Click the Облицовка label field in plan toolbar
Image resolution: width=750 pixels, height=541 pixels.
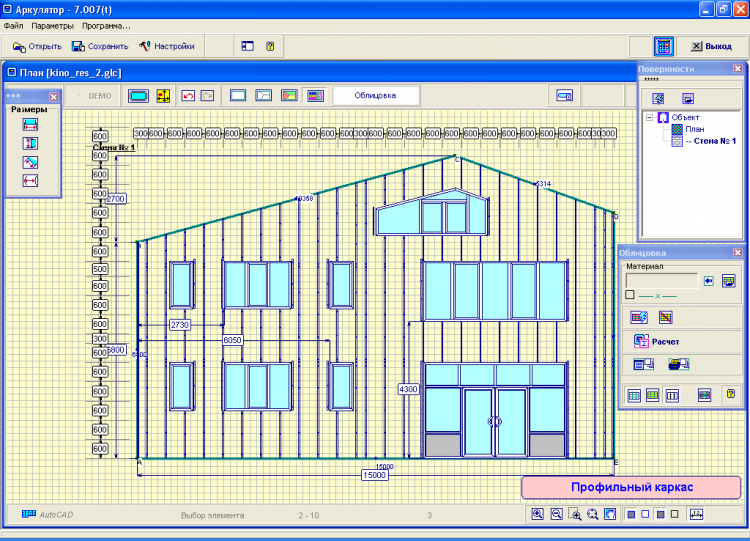point(375,95)
